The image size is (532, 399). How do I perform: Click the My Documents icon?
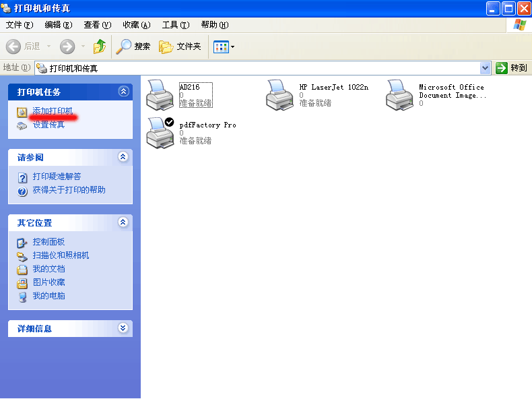pyautogui.click(x=22, y=270)
